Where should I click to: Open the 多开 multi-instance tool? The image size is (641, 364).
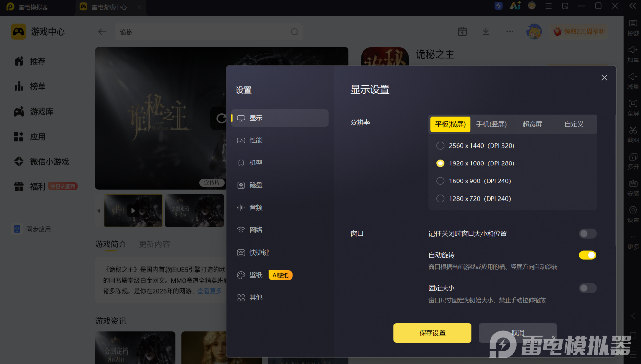click(633, 161)
